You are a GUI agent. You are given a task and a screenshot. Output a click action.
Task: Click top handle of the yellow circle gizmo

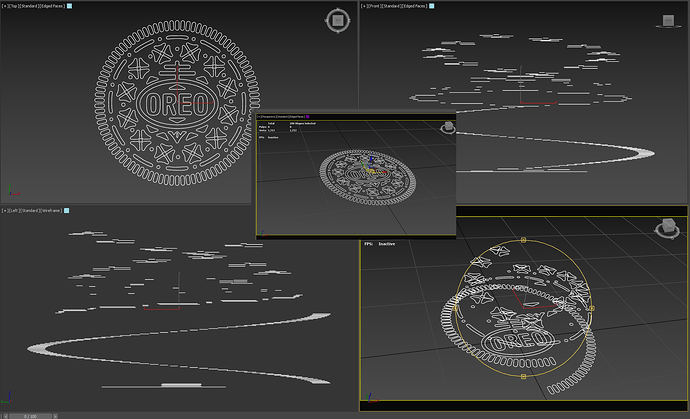[x=523, y=240]
